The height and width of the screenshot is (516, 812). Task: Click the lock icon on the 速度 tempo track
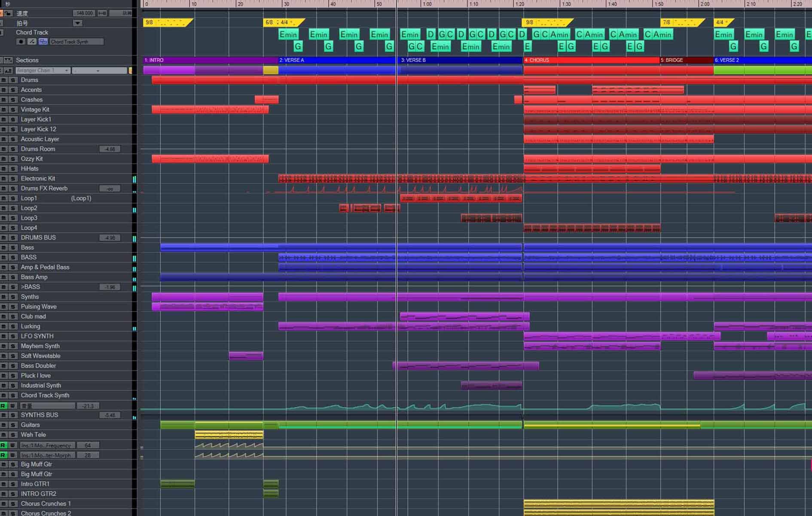[8, 13]
